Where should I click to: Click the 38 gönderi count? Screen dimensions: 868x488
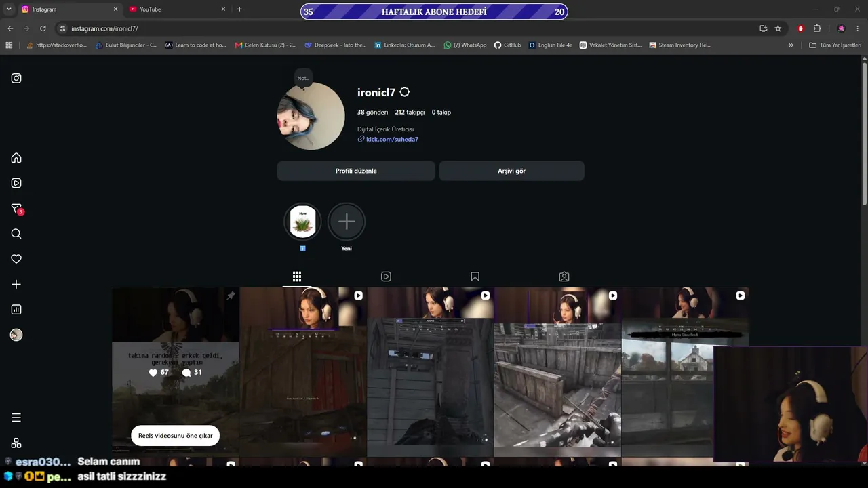tap(372, 112)
